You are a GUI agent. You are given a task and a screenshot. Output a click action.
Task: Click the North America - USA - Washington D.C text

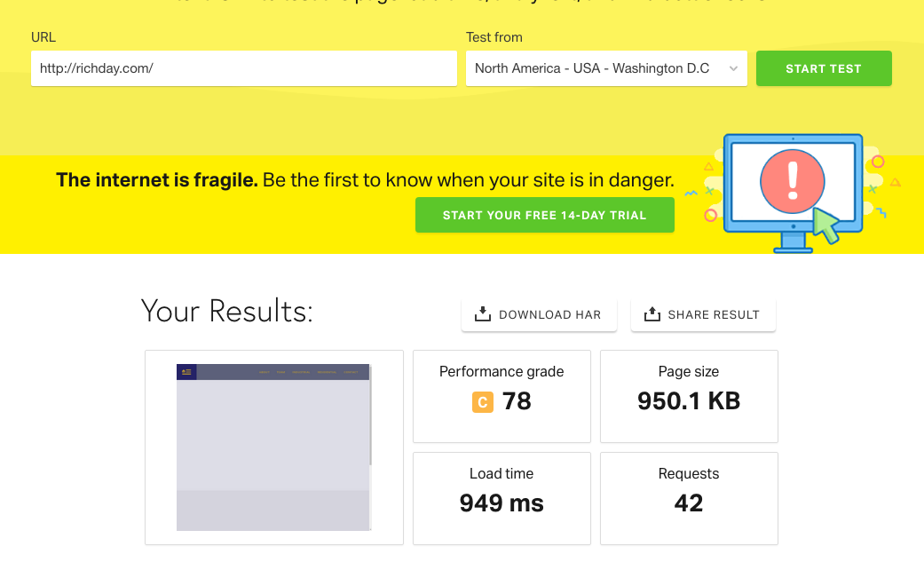592,68
